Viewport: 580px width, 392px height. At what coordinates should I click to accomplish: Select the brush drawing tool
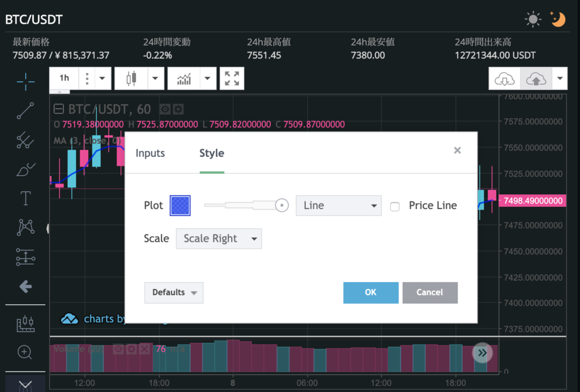[x=25, y=169]
